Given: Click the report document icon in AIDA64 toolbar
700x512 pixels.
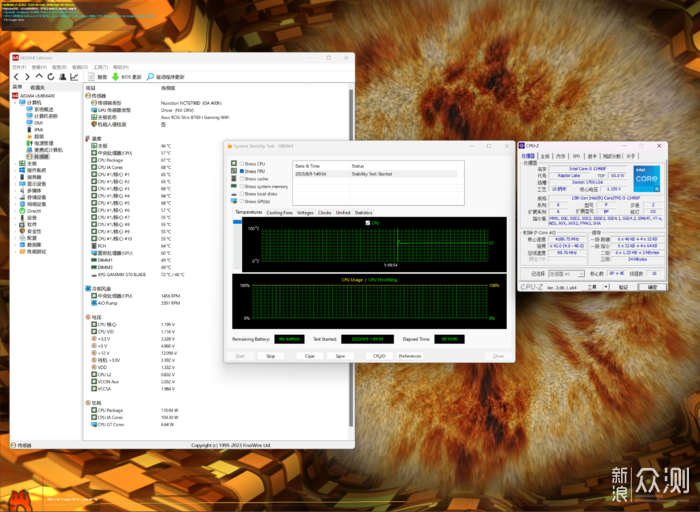Looking at the screenshot, I should [91, 77].
